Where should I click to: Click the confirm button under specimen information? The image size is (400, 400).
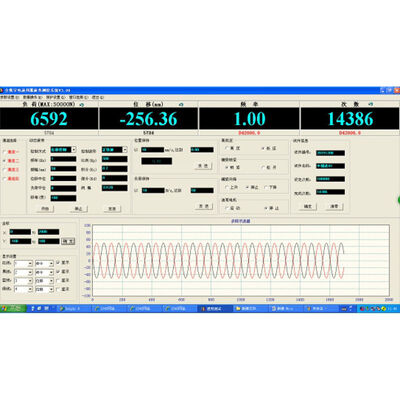[x=308, y=207]
